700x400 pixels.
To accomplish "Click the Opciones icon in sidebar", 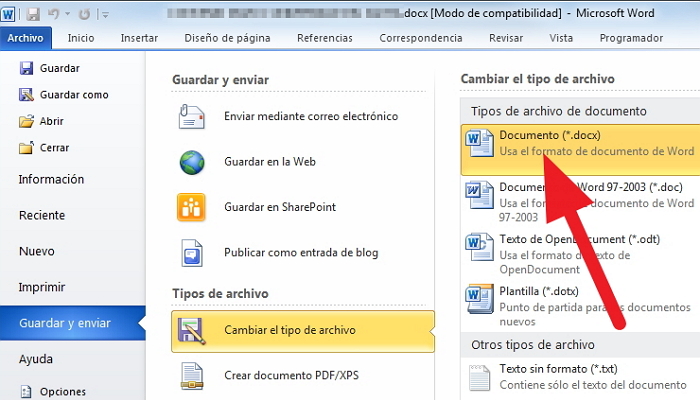I will click(26, 392).
